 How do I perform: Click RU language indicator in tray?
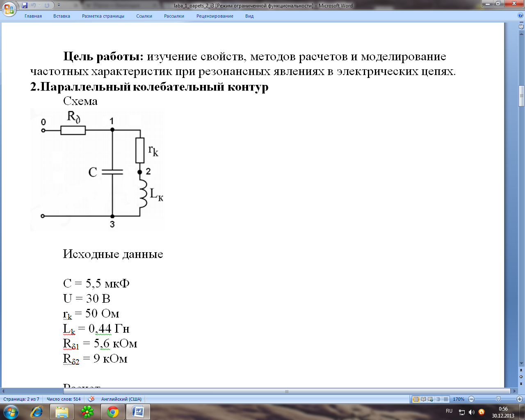[x=449, y=411]
